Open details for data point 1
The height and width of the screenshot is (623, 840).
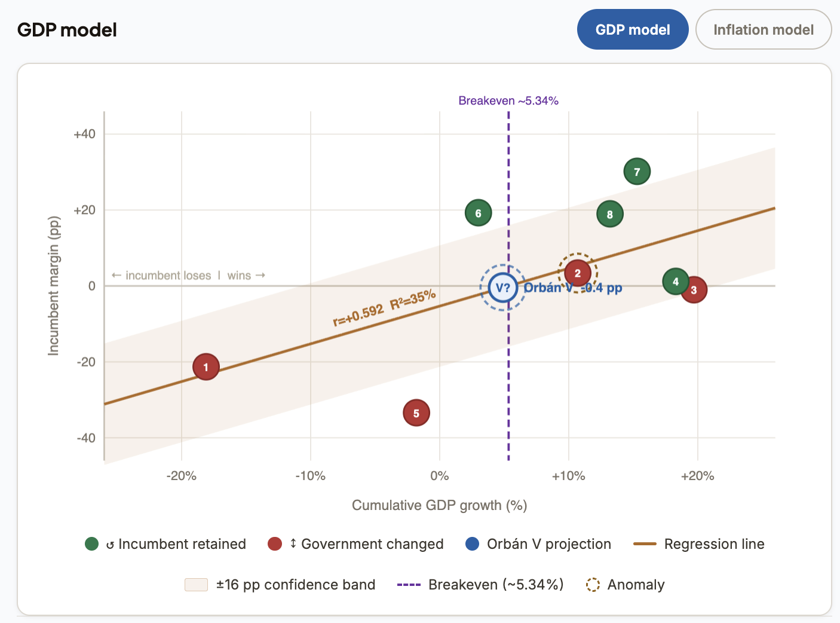pos(206,367)
